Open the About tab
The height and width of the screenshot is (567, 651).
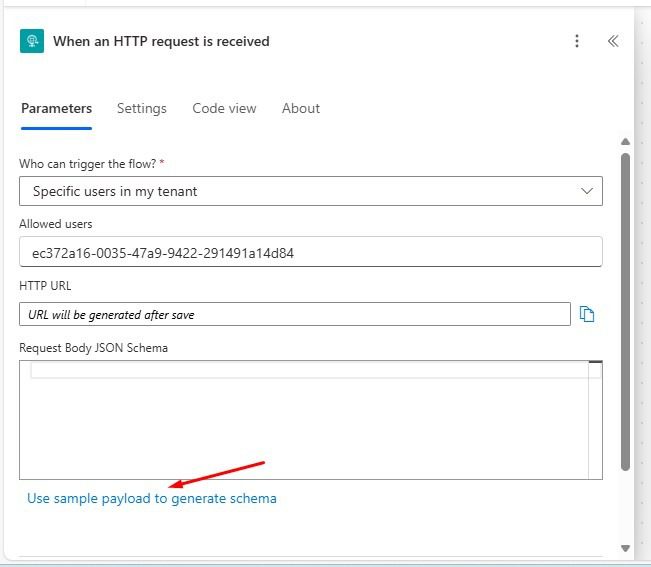(300, 108)
